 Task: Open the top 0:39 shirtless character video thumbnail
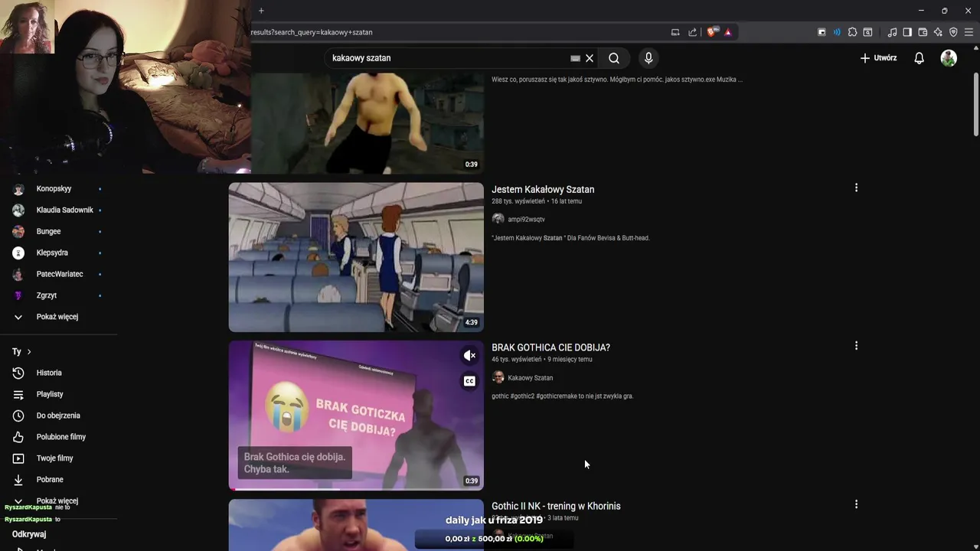tap(367, 122)
